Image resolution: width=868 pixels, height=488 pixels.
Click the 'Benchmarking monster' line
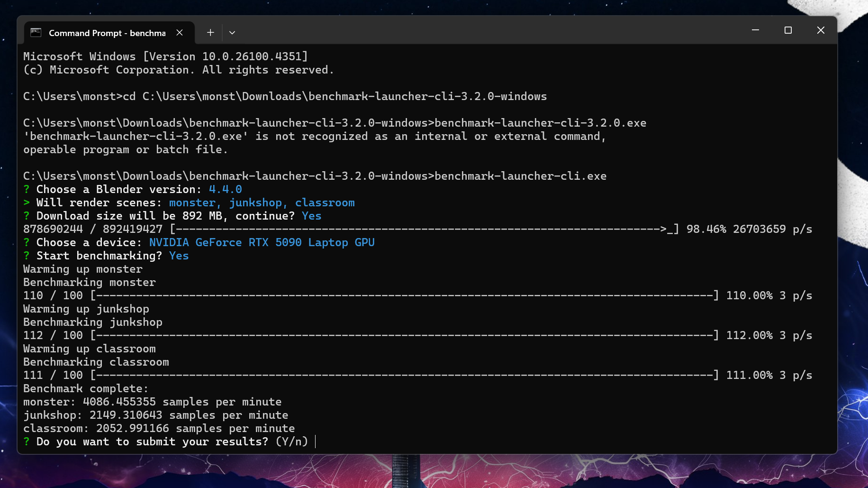(90, 282)
